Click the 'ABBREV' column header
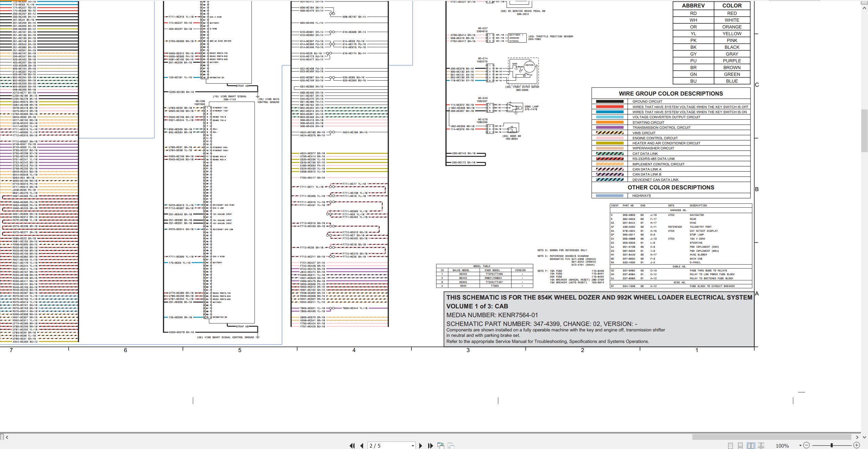Image resolution: width=868 pixels, height=449 pixels. [693, 5]
